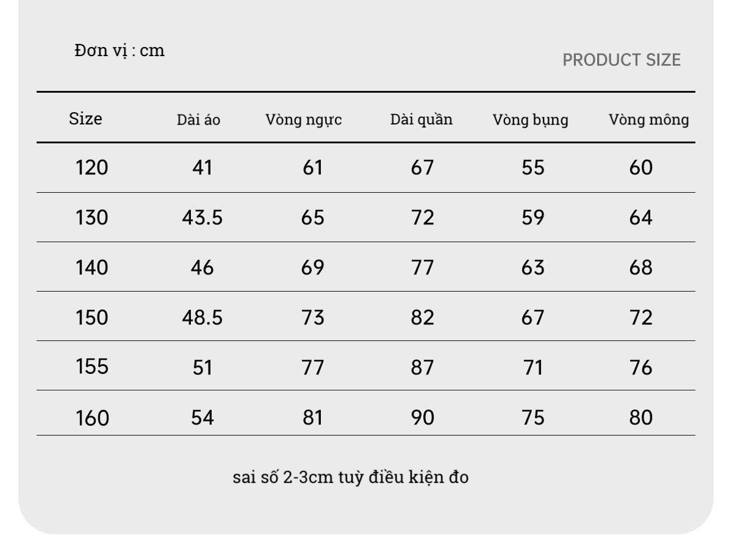The image size is (732, 560).
Task: Select the size 140 row label
Action: pos(91,267)
